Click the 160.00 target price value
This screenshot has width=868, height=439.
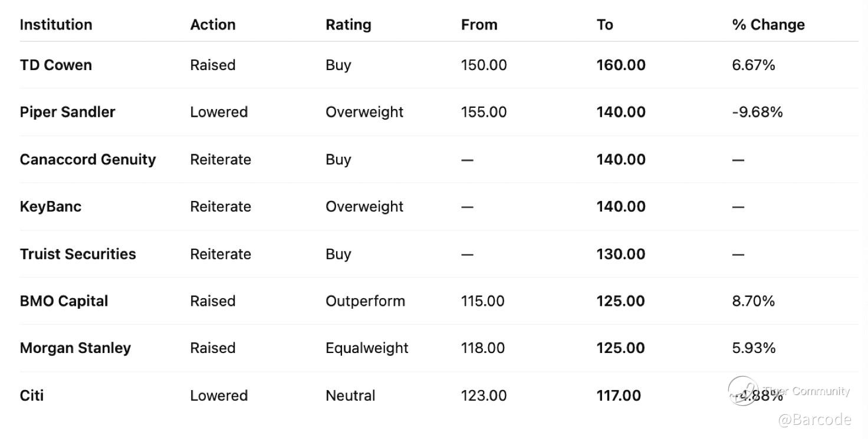click(621, 65)
